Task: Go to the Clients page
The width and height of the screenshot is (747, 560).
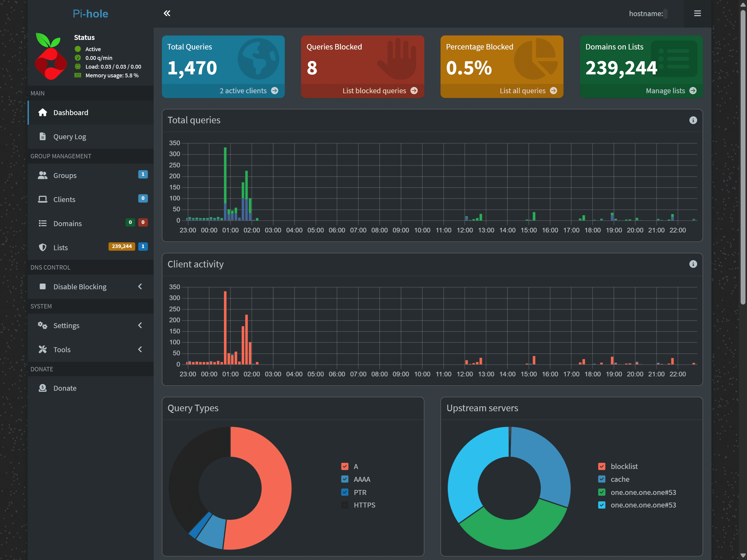Action: [x=91, y=199]
